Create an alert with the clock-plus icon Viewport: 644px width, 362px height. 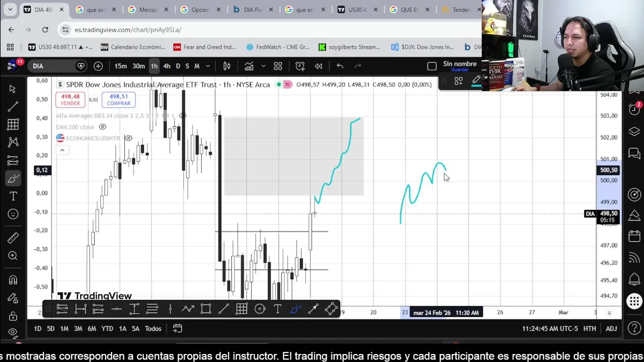click(300, 66)
